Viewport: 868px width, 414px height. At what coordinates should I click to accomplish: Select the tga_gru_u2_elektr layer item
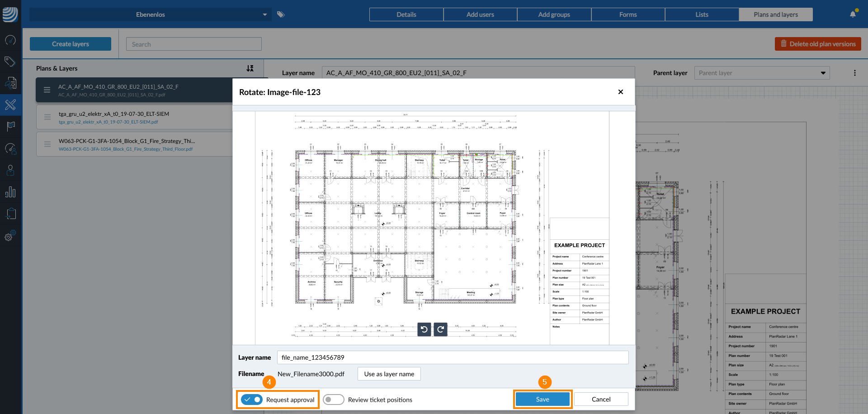136,117
